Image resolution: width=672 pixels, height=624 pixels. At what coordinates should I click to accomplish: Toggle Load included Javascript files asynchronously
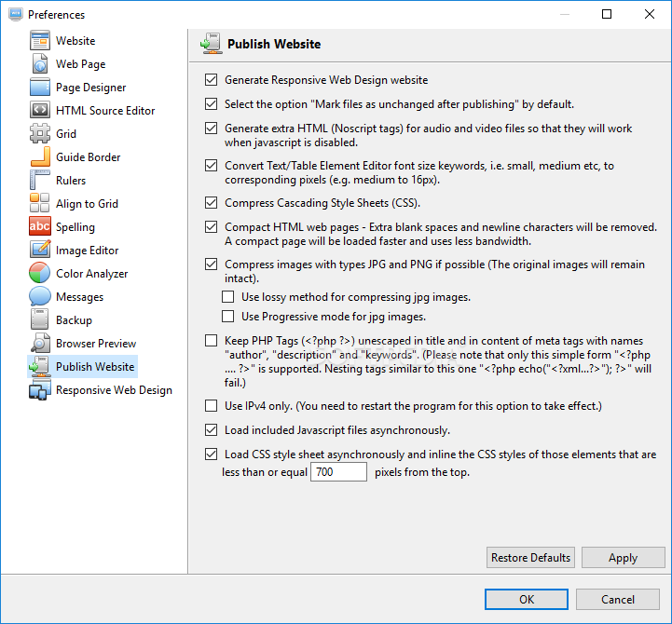tap(211, 430)
